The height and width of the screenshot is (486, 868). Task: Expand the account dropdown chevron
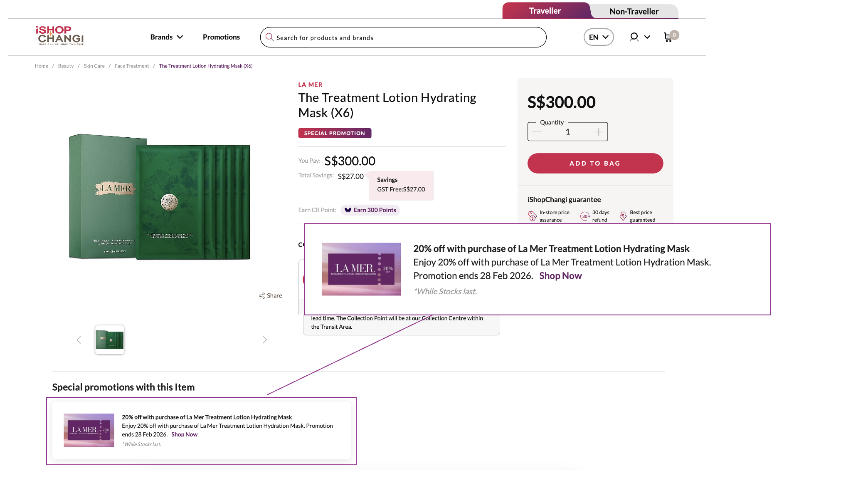pos(647,37)
